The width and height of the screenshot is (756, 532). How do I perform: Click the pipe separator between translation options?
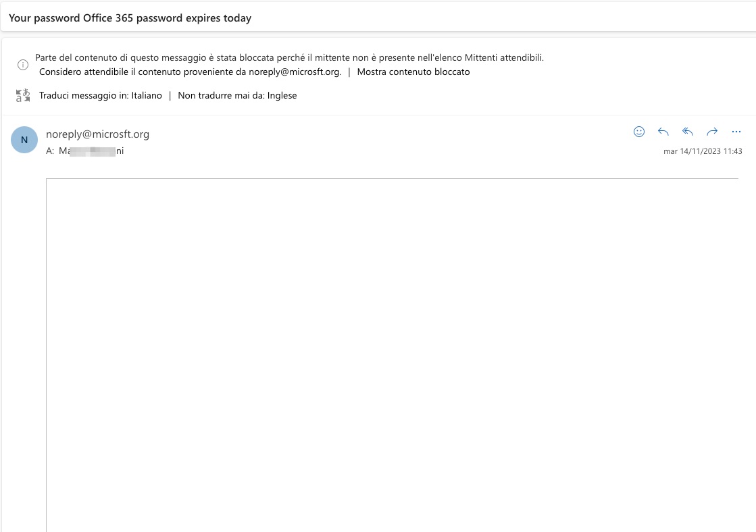tap(170, 95)
